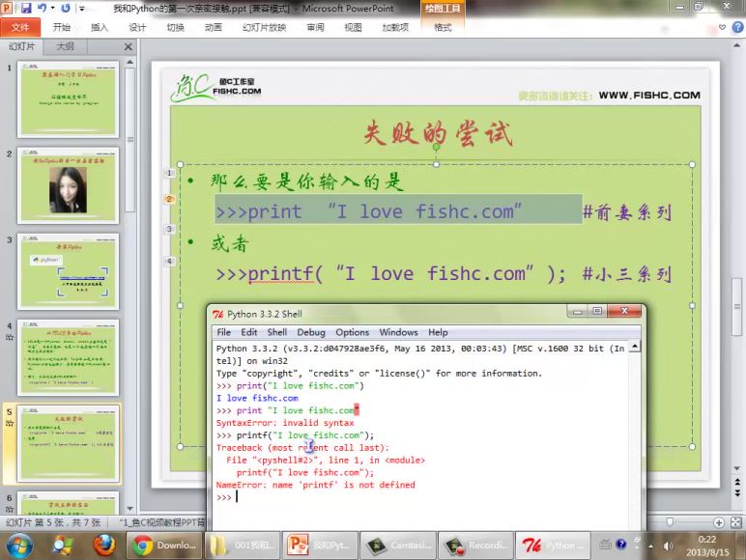This screenshot has height=560, width=746.
Task: Expand the ribbon with the chevron toggle
Action: [x=722, y=28]
